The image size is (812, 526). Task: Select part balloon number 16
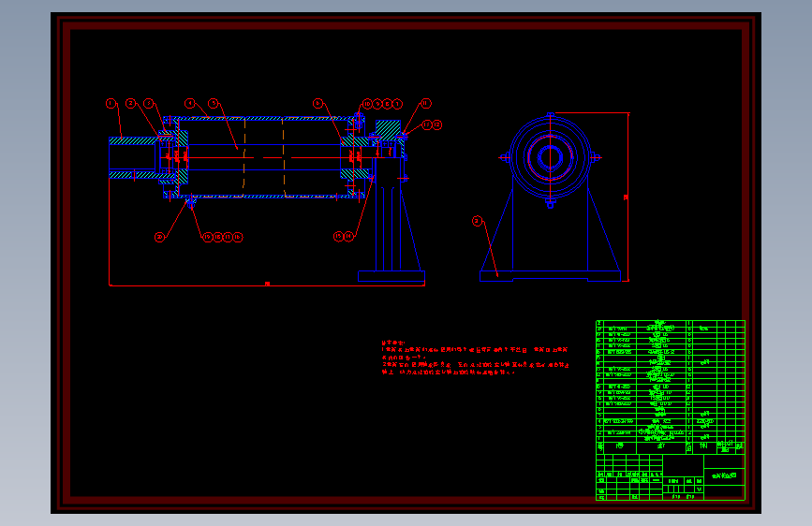point(238,237)
